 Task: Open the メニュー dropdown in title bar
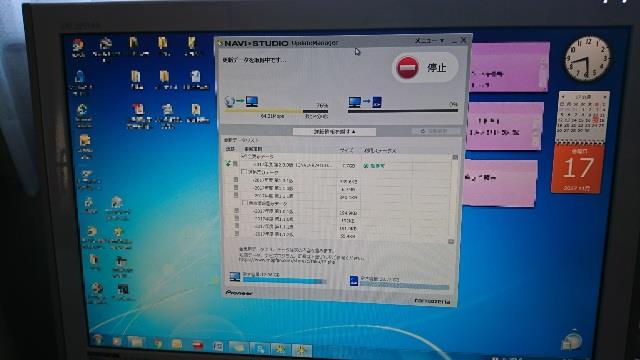click(x=429, y=40)
